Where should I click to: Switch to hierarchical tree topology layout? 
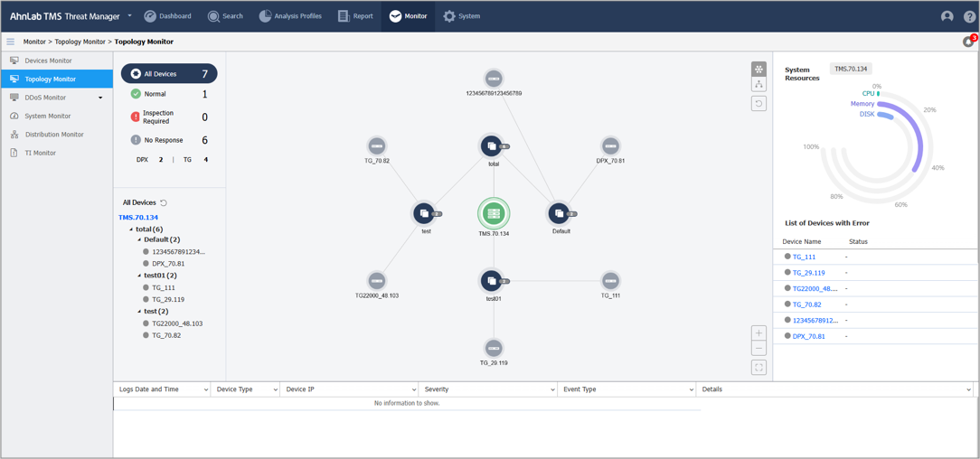[759, 84]
